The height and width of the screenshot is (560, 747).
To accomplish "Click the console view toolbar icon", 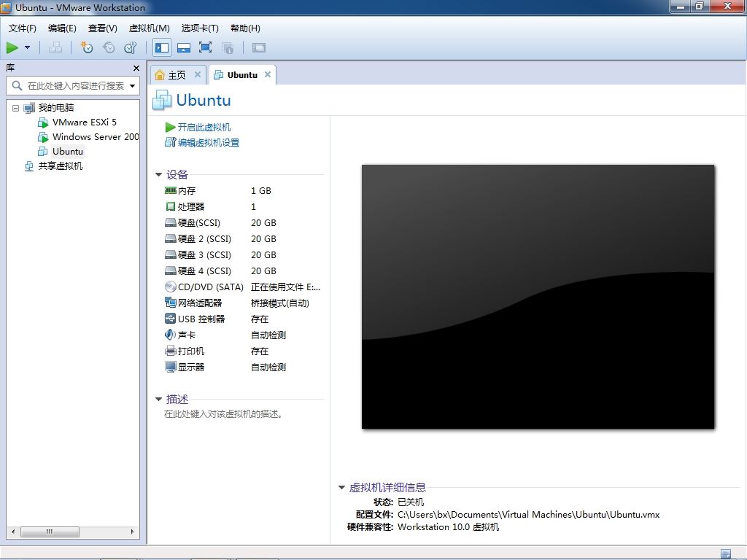I will tap(259, 47).
